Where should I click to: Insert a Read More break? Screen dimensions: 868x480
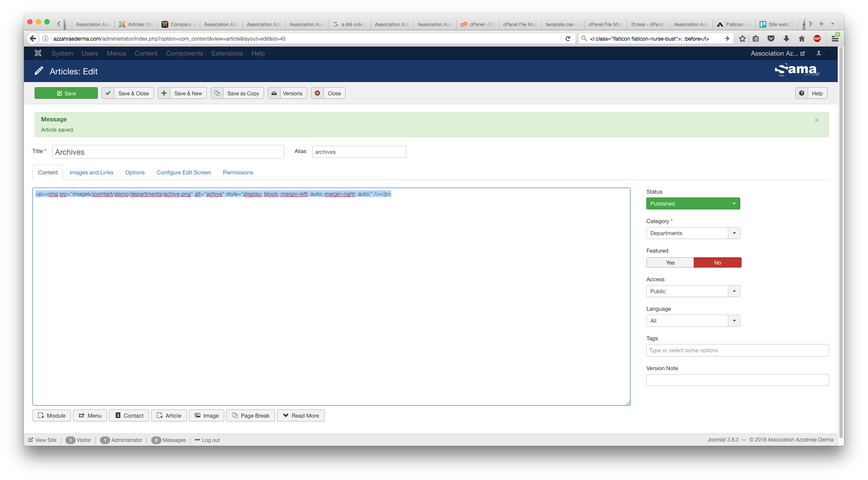coord(301,415)
